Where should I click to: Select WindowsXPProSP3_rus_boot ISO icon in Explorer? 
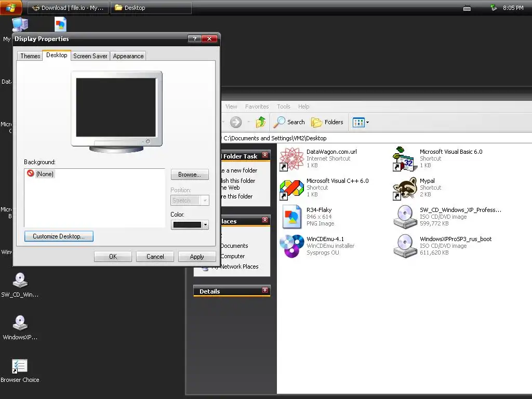click(x=405, y=246)
